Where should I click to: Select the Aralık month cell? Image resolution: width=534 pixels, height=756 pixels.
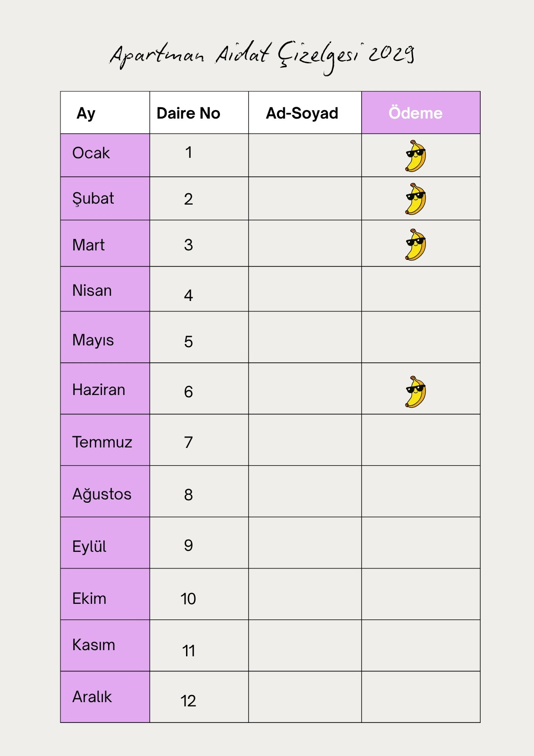[105, 697]
